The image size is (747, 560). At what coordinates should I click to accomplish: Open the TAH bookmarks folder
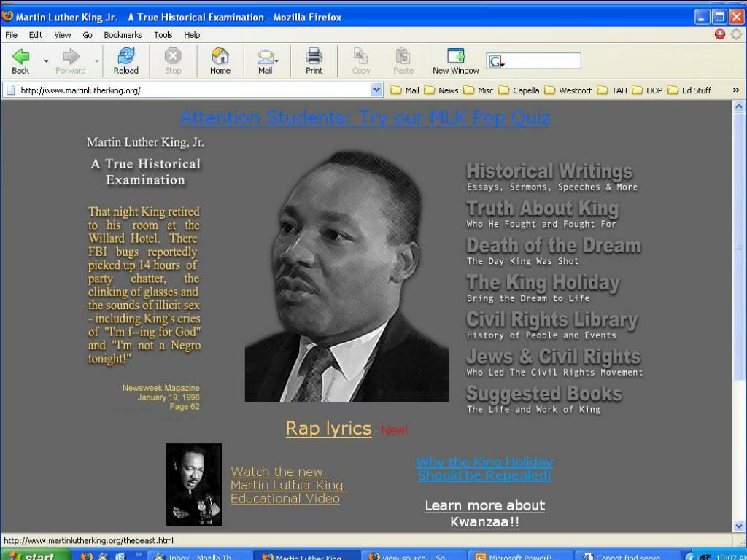click(x=612, y=90)
